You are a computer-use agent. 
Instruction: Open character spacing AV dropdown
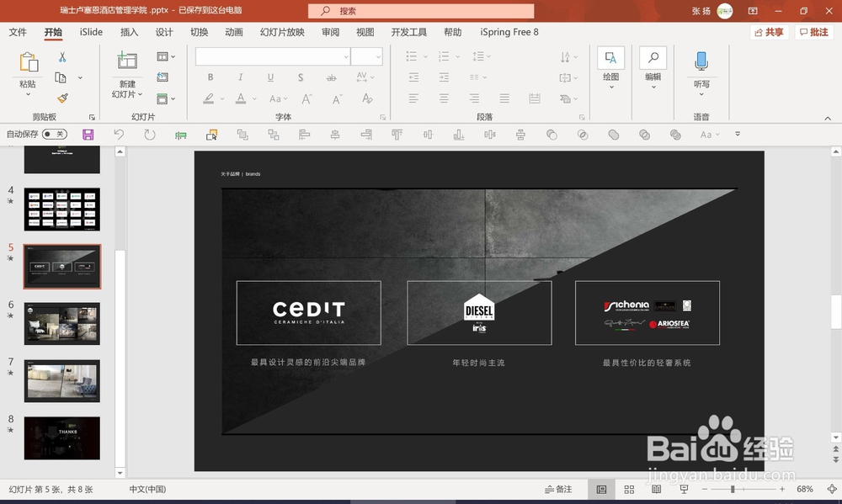[x=365, y=77]
